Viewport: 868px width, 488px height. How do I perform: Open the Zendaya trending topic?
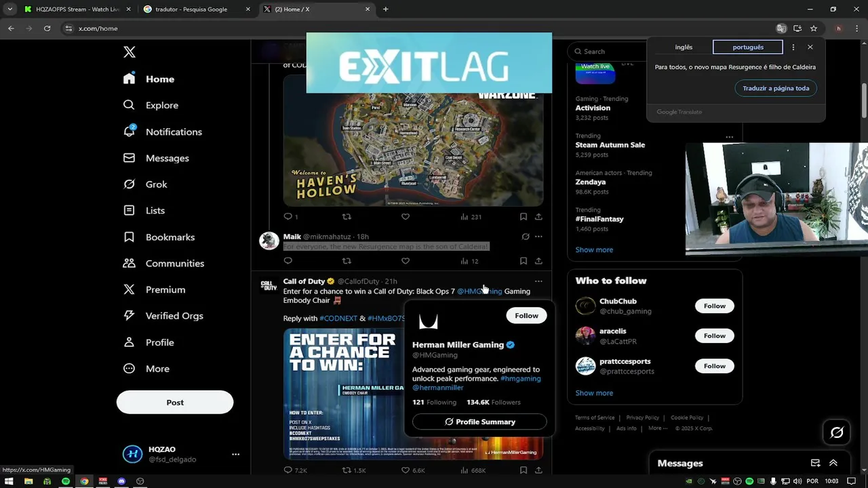coord(591,182)
